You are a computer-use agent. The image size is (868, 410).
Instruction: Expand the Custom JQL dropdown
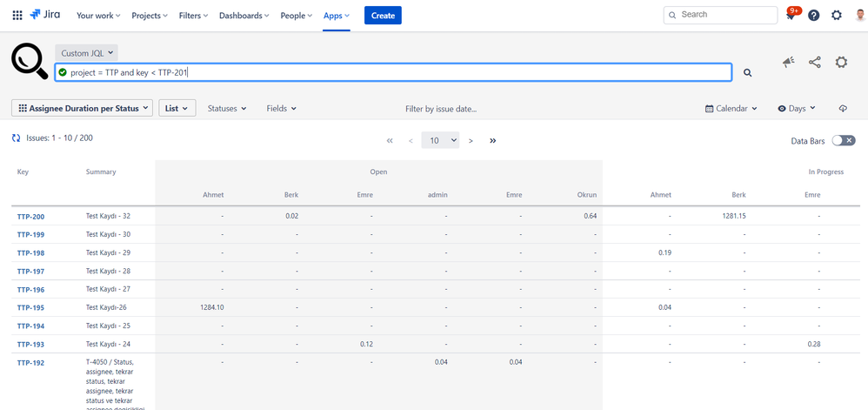pos(86,53)
